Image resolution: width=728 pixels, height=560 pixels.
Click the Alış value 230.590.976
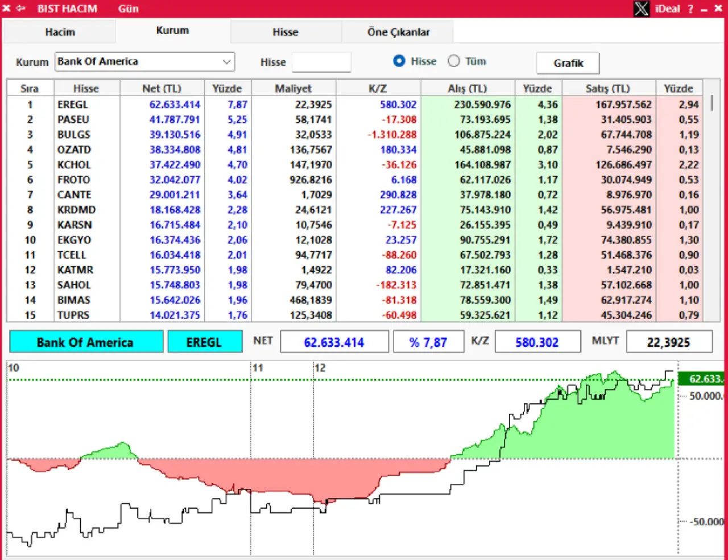[482, 105]
